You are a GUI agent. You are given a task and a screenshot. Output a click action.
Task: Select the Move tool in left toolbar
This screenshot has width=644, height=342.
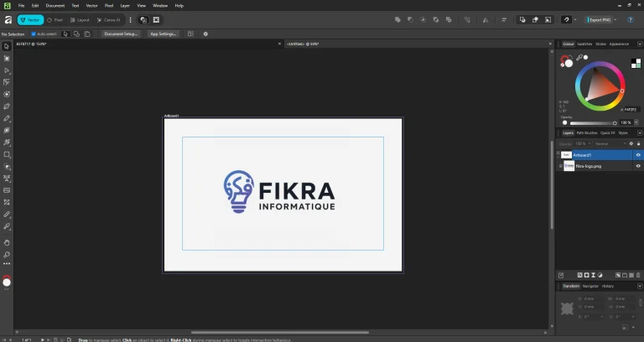click(7, 46)
